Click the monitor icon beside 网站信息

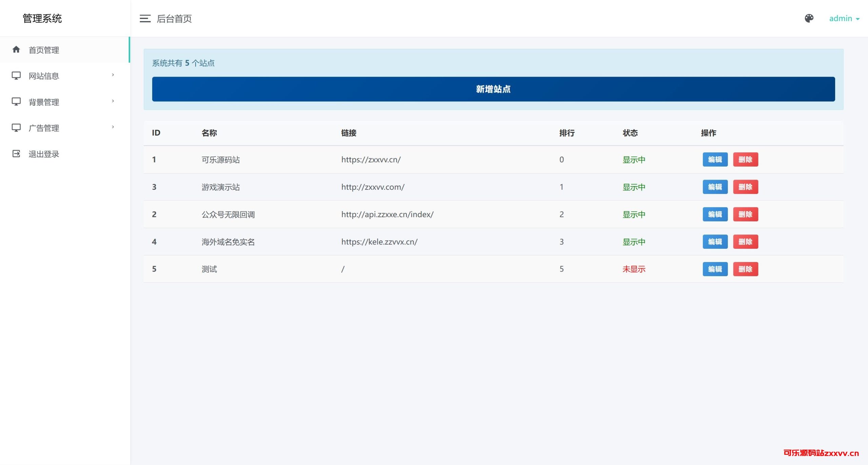click(x=16, y=76)
